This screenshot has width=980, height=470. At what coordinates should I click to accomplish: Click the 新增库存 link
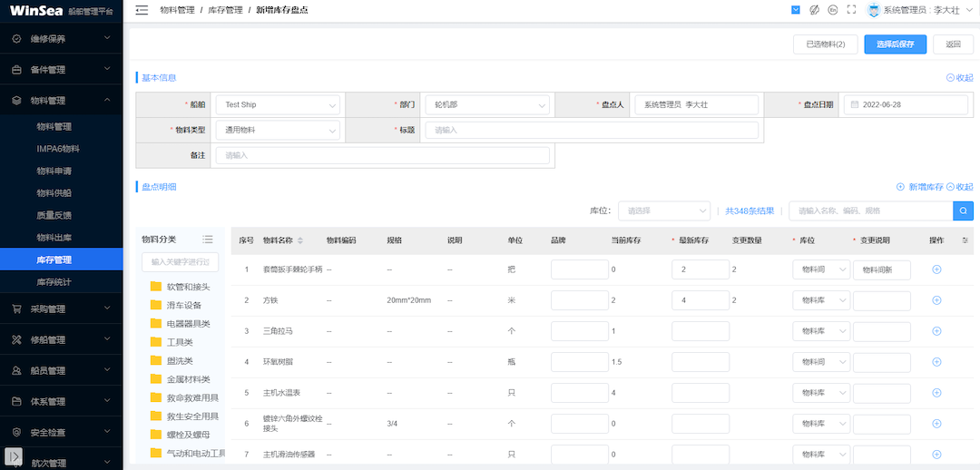(x=920, y=187)
